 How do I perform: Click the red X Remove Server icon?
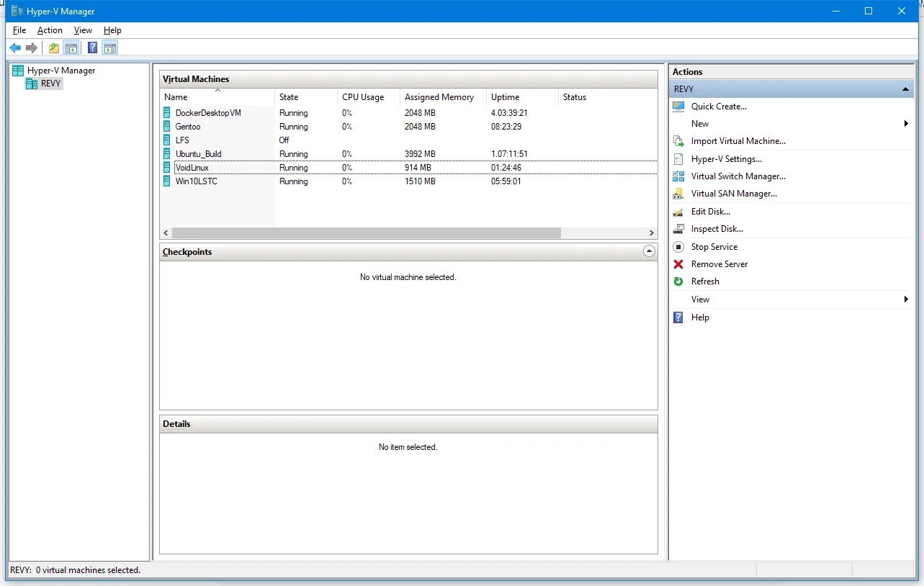[x=678, y=264]
